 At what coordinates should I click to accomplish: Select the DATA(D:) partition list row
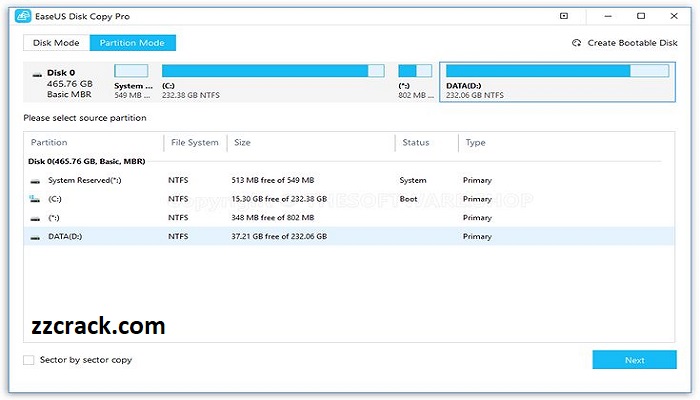point(349,236)
